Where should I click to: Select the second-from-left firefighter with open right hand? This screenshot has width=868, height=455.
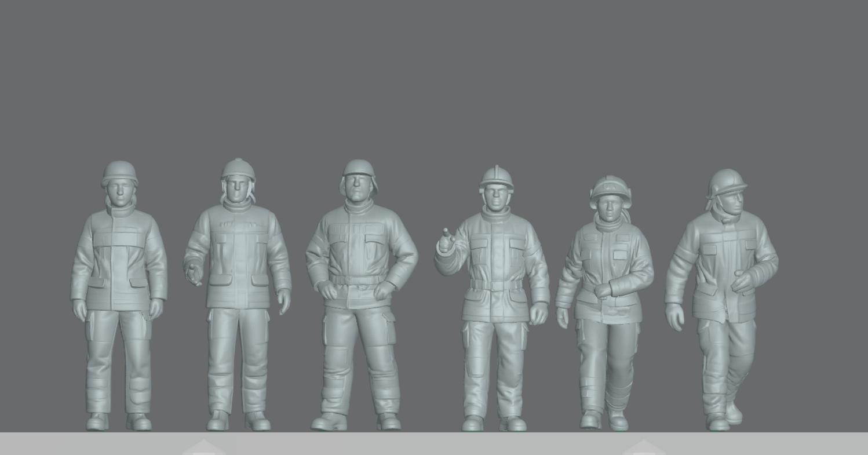click(x=238, y=294)
